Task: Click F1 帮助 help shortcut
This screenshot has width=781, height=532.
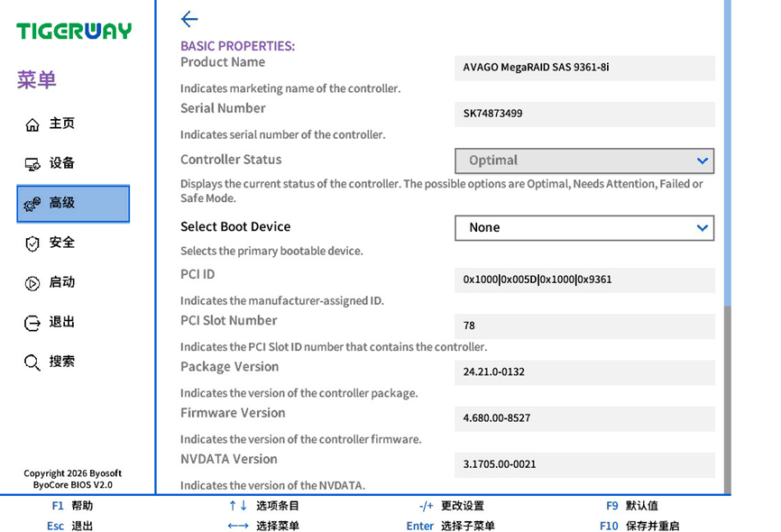Action: click(x=72, y=506)
